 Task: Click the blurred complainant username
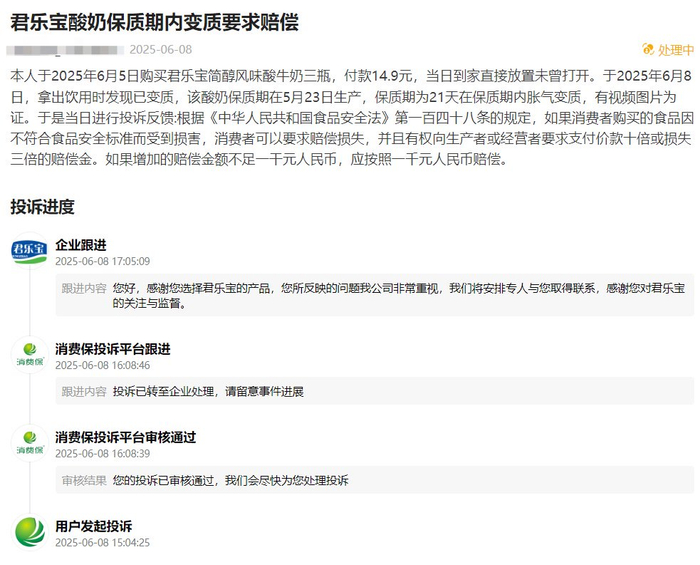65,50
